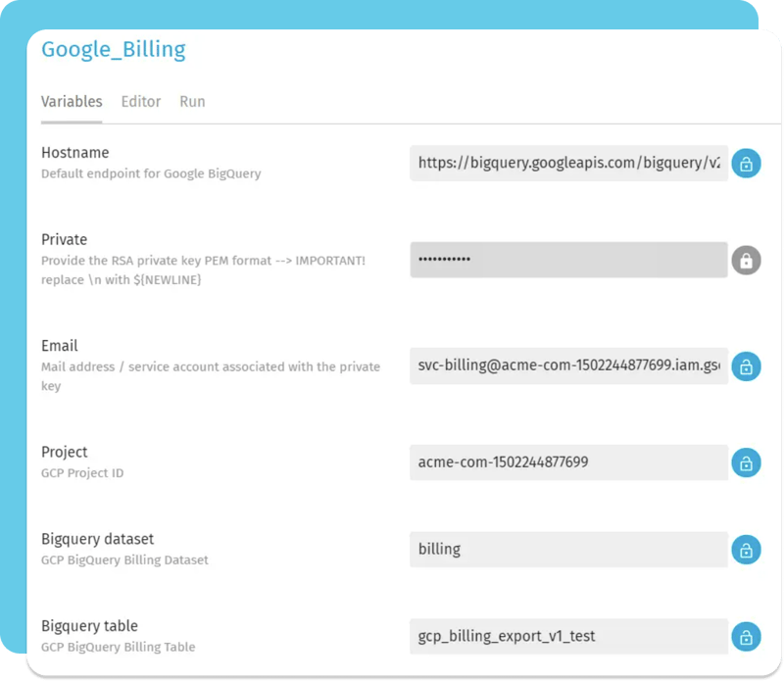The image size is (784, 681).
Task: Toggle the lock icon beside Bigquery dataset field
Action: tap(746, 550)
